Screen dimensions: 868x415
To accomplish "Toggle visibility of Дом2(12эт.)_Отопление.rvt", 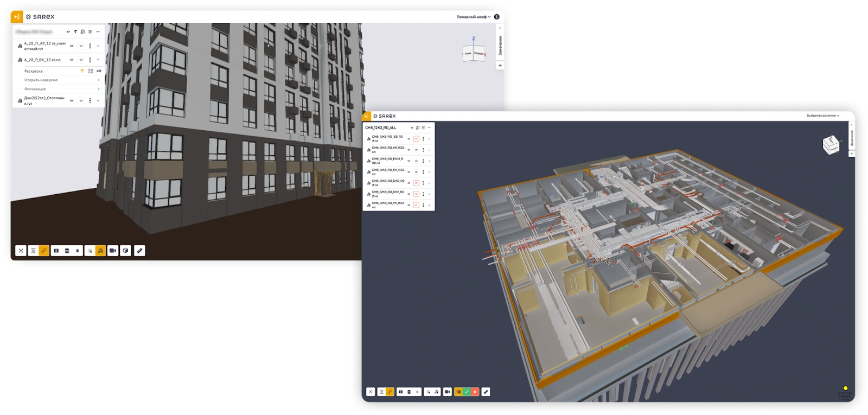I will [72, 100].
